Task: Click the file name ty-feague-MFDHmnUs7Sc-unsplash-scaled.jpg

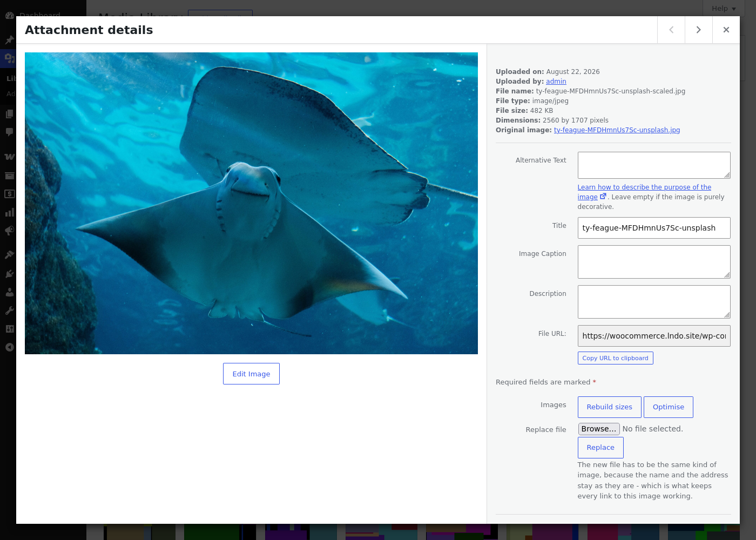Action: tap(610, 91)
